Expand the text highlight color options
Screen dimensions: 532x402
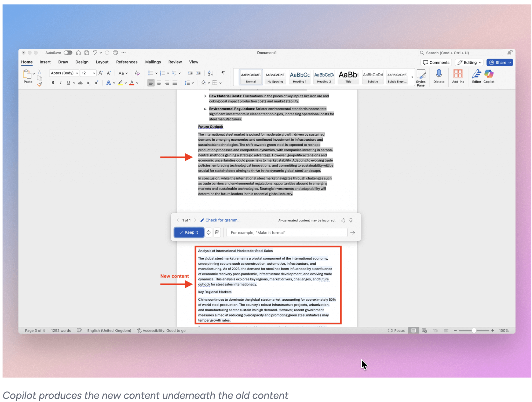pos(125,83)
